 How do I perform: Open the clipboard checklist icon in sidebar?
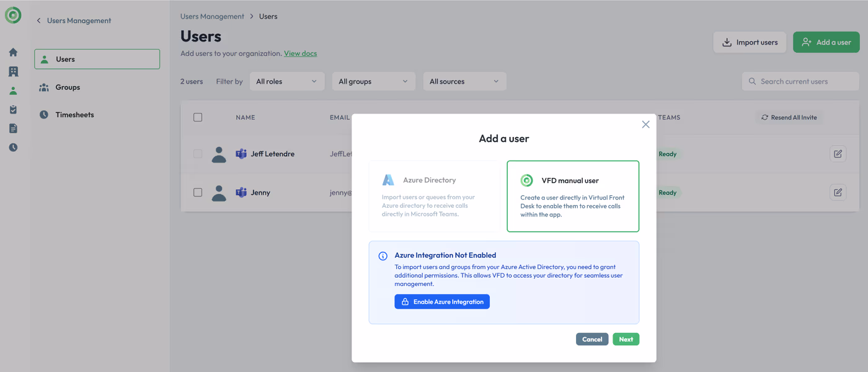tap(13, 110)
